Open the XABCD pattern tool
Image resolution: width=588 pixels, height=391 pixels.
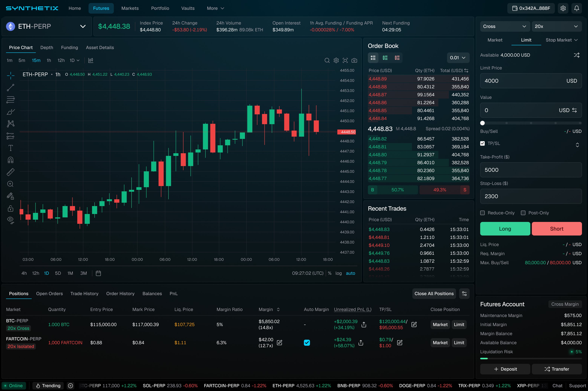tap(11, 123)
